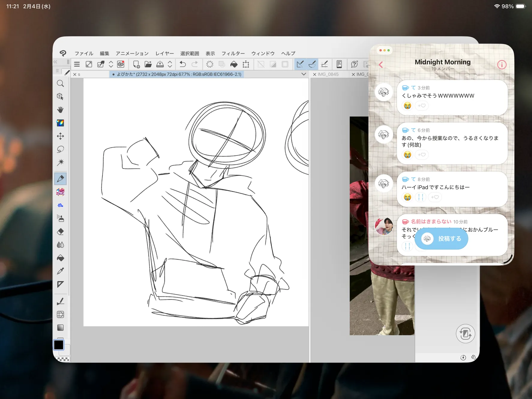Viewport: 532px width, 399px height.
Task: Click the 投稿する post button
Action: (x=441, y=239)
